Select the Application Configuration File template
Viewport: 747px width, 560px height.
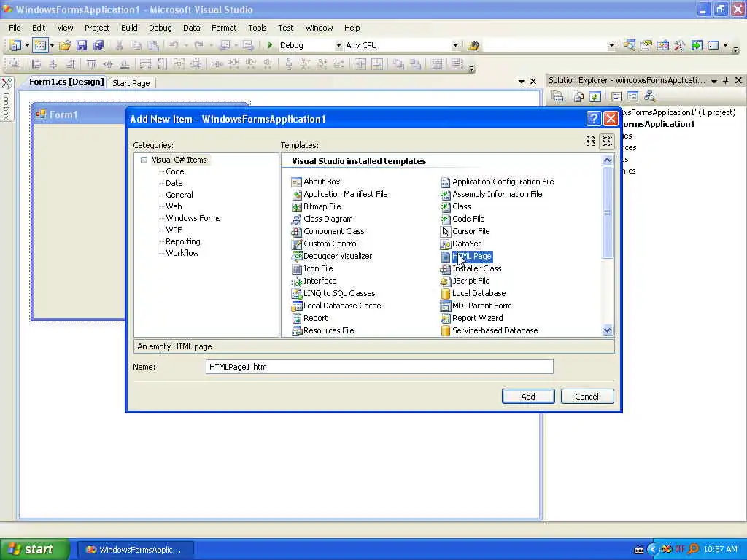[498, 182]
